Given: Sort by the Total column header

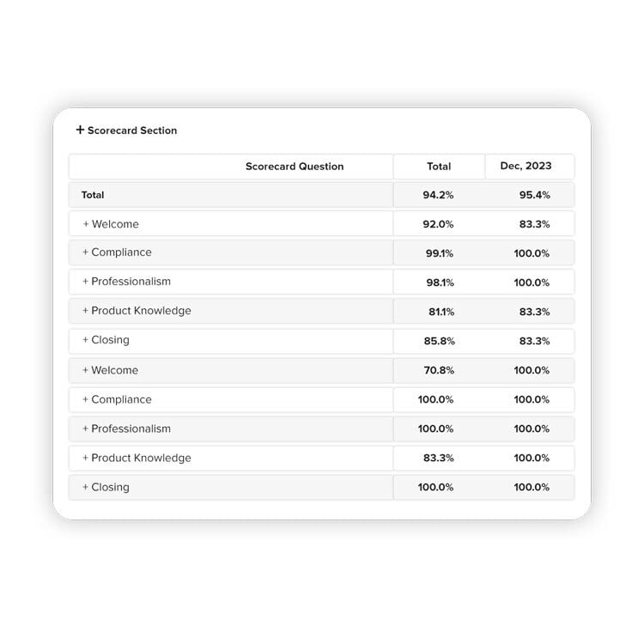Looking at the screenshot, I should point(439,167).
